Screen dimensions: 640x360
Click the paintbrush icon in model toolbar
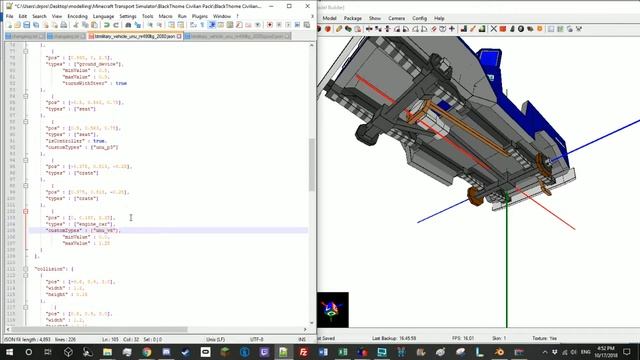pyautogui.click(x=473, y=29)
